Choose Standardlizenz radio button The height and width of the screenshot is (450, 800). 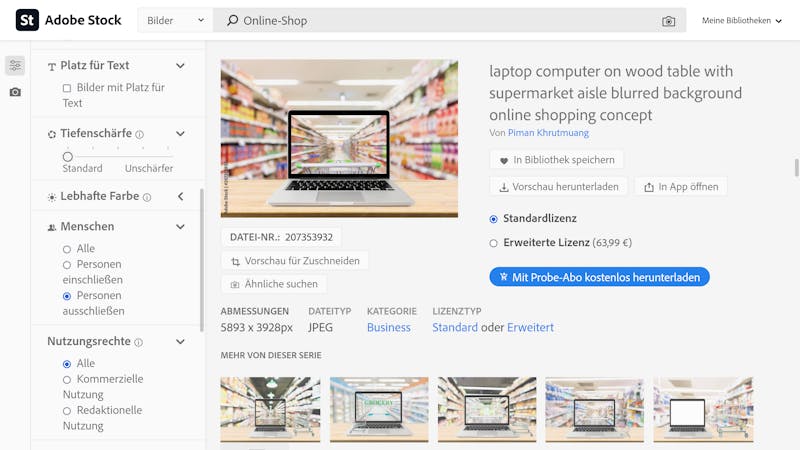point(493,219)
